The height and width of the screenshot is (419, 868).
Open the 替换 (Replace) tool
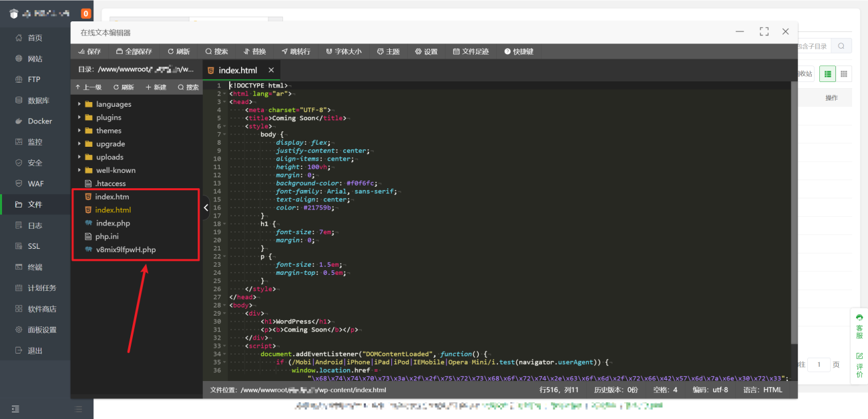254,51
